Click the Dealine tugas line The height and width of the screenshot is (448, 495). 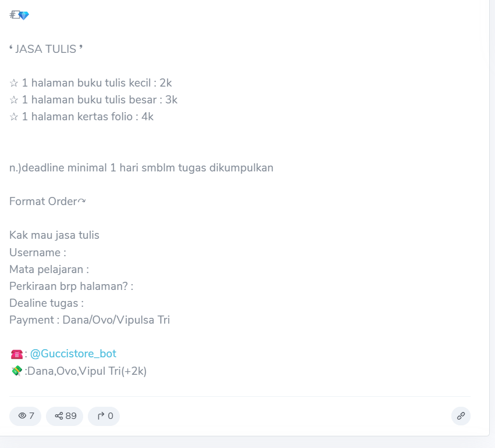coord(47,303)
